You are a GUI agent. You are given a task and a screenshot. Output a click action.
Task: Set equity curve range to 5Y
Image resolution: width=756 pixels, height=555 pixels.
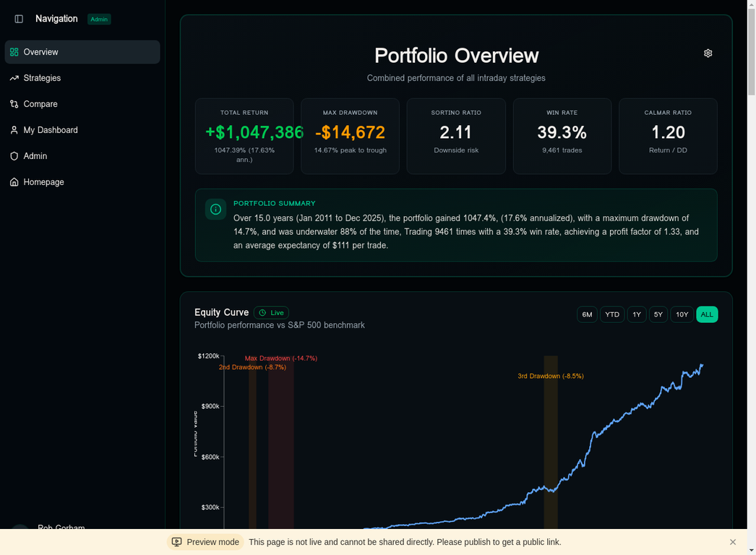tap(658, 314)
